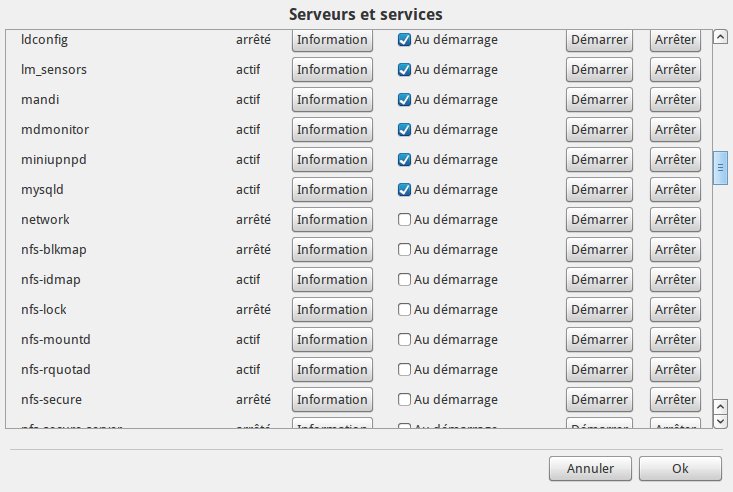Enable nfs-secure at startup

(405, 400)
